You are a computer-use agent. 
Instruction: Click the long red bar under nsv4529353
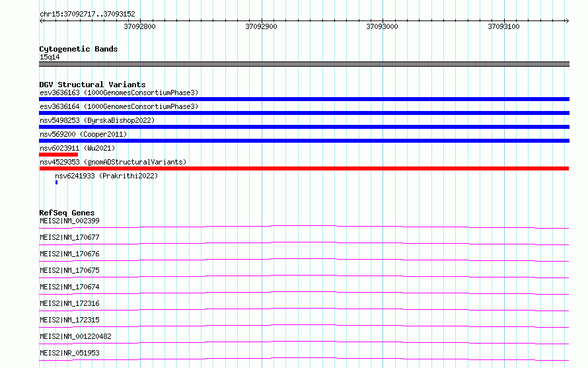(x=304, y=168)
